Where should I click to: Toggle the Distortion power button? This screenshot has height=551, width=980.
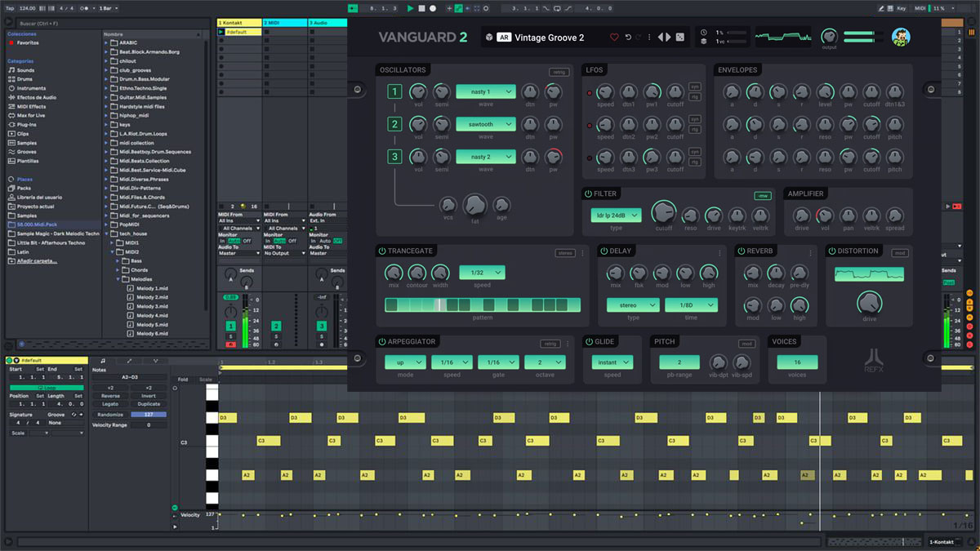click(x=831, y=251)
